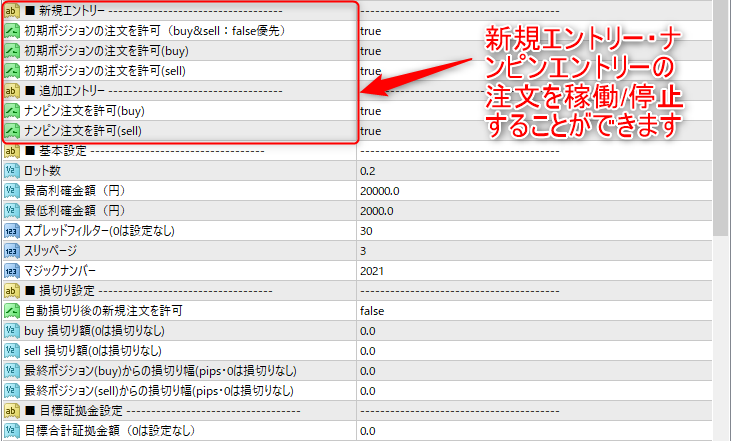Click the boolean icon beside 初期ポジションの注文を許可(sell)

pos(12,71)
